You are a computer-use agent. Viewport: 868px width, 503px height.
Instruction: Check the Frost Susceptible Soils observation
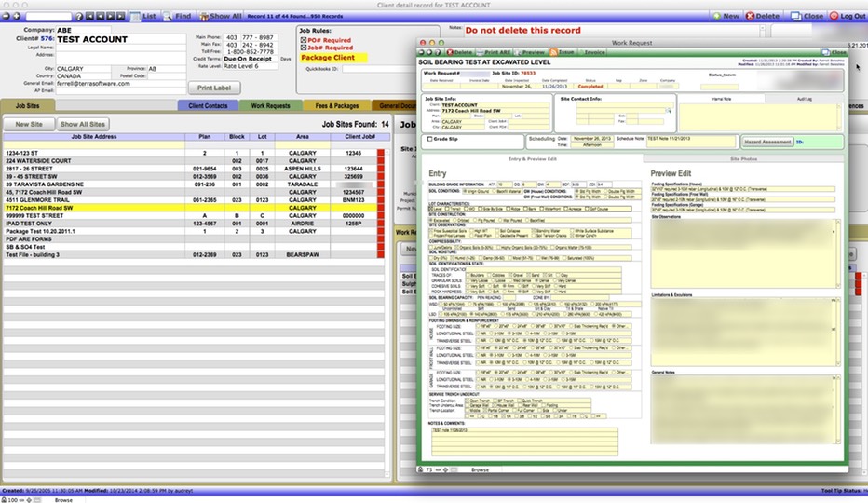(x=432, y=230)
